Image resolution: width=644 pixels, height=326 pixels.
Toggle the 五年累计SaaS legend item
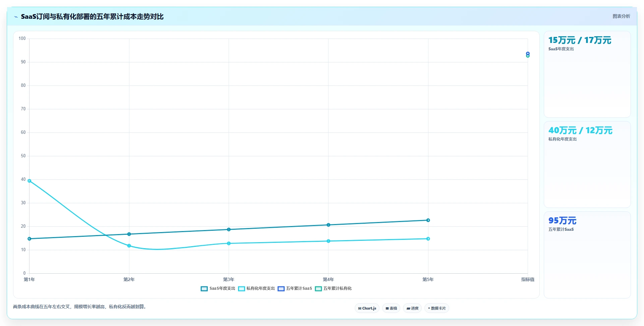[295, 288]
